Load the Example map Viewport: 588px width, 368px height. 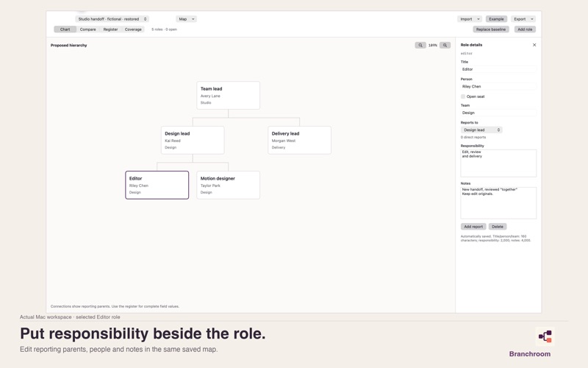(x=496, y=19)
